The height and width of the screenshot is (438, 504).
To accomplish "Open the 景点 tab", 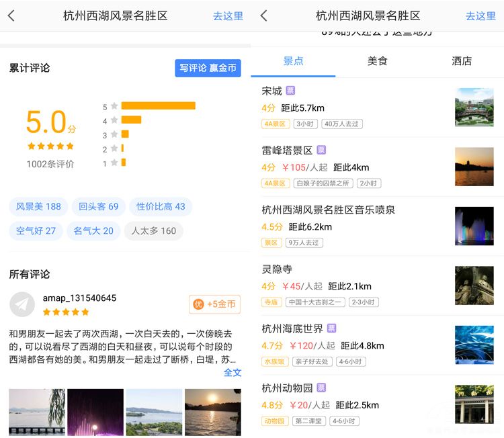I will pyautogui.click(x=293, y=61).
